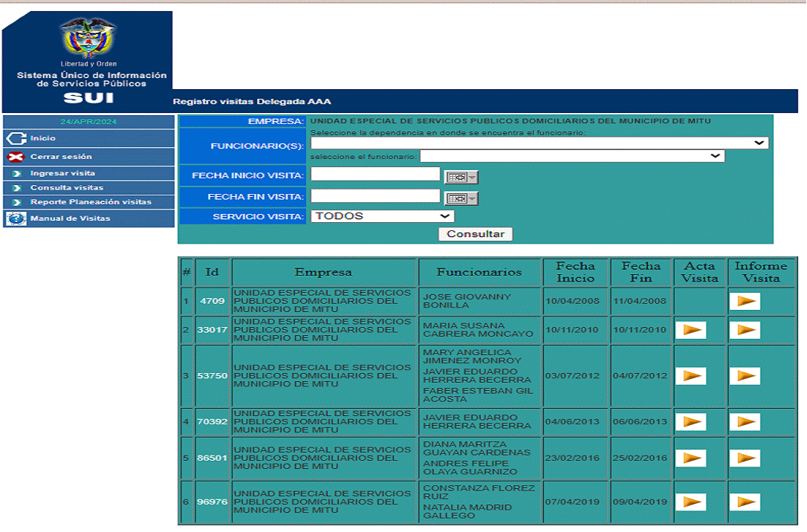Open Reporte Planeación visitas menu item
Image resolution: width=807 pixels, height=532 pixels.
90,202
